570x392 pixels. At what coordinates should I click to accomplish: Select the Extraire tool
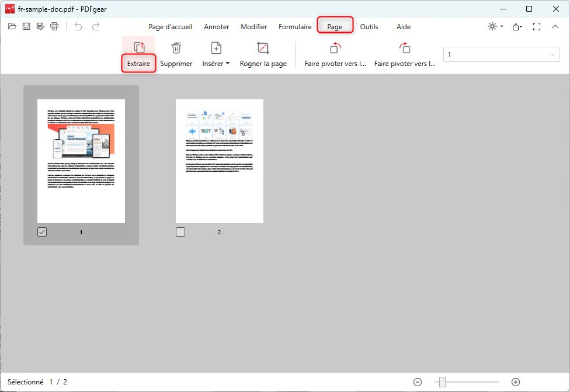point(138,54)
